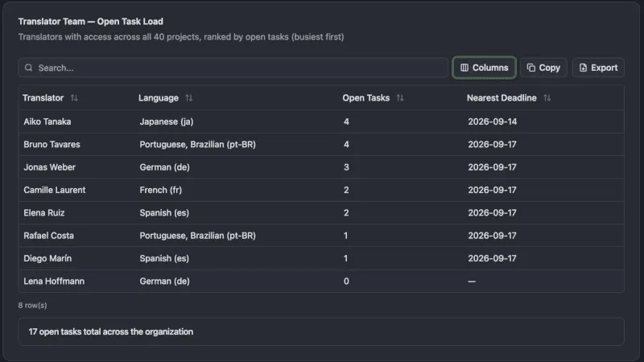Click Jonas Weber's German (de) cell

165,167
